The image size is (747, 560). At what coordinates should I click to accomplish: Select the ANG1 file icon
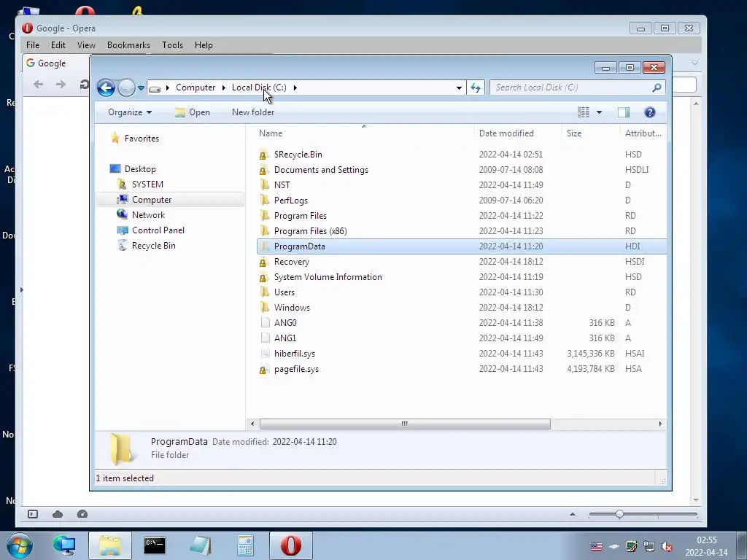[x=265, y=338]
